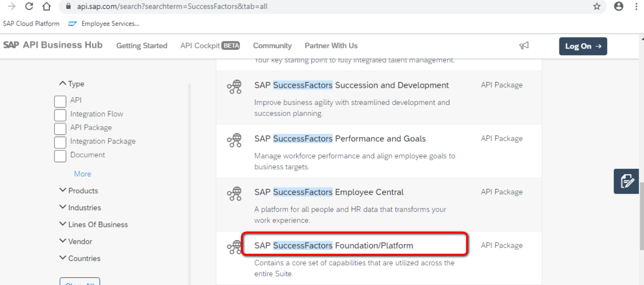Open the browser profile menu

coord(619,6)
